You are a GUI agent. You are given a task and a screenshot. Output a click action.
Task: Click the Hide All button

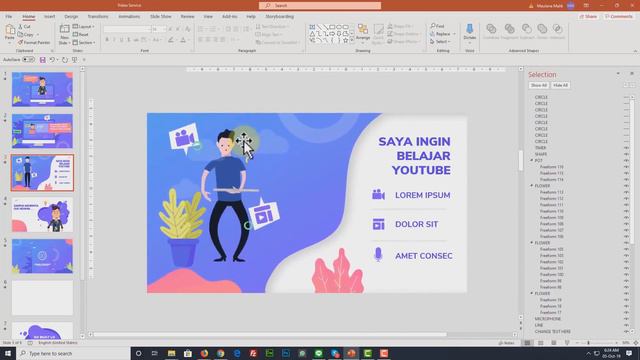[560, 85]
